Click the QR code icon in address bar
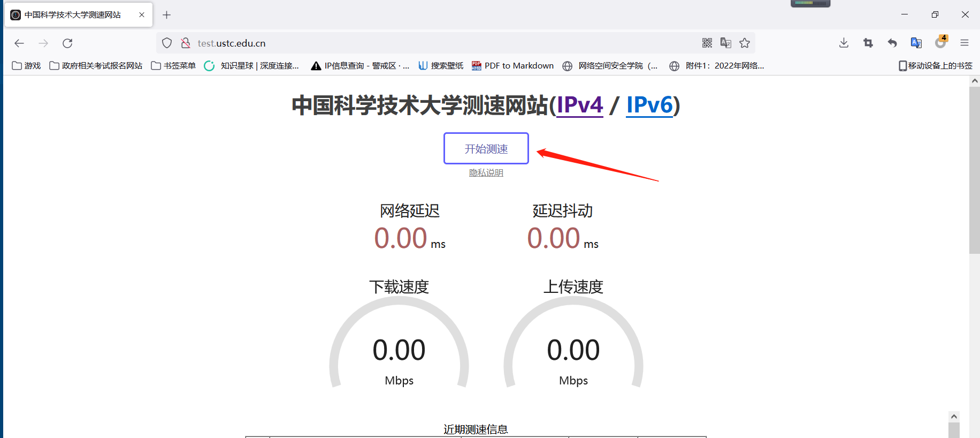The height and width of the screenshot is (438, 980). click(707, 43)
